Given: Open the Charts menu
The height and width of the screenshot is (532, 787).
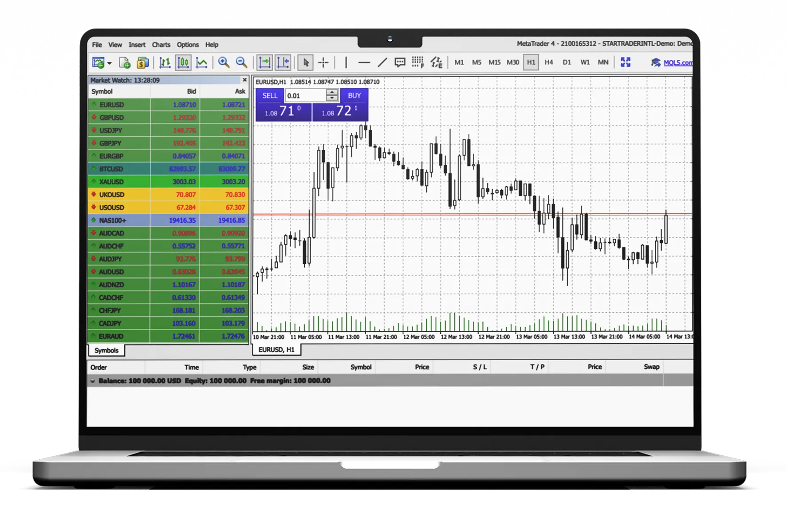Looking at the screenshot, I should tap(161, 44).
